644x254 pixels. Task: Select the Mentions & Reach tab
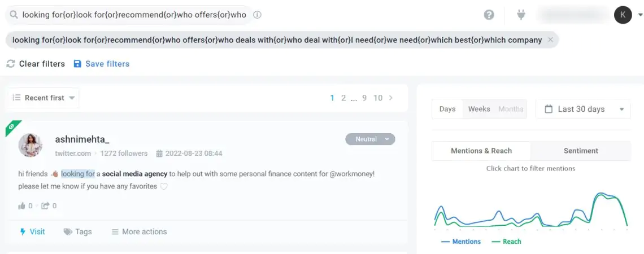[x=481, y=151]
